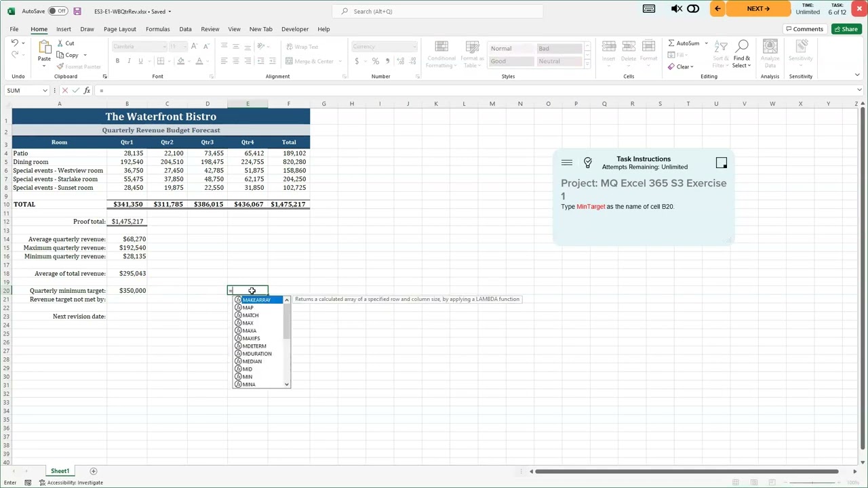
Task: Toggle Underline formatting
Action: click(x=140, y=61)
